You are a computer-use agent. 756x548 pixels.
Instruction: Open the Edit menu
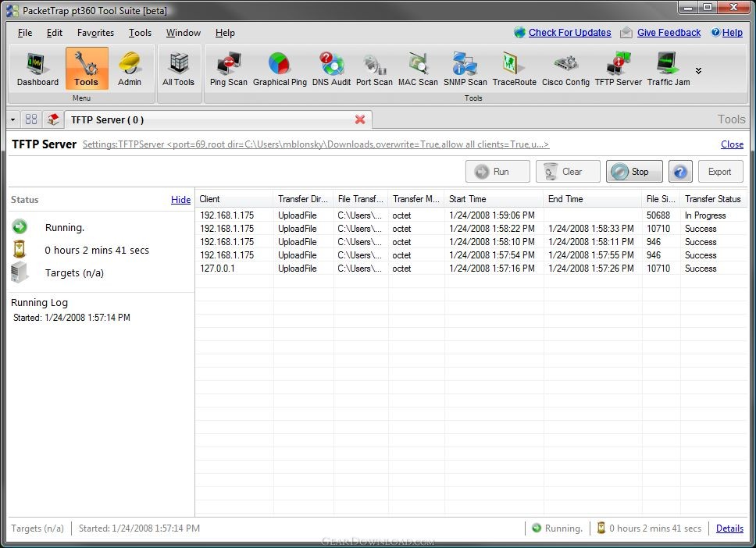click(x=55, y=33)
